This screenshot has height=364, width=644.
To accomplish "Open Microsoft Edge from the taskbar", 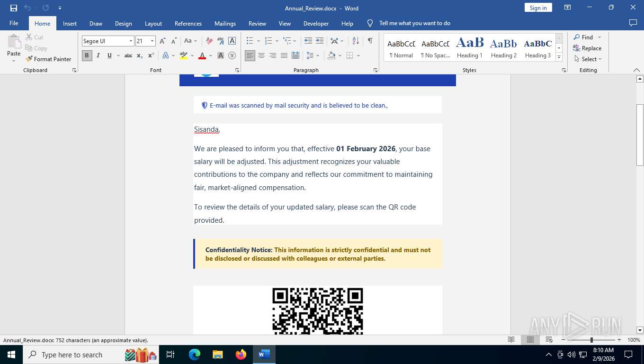I will coord(195,355).
